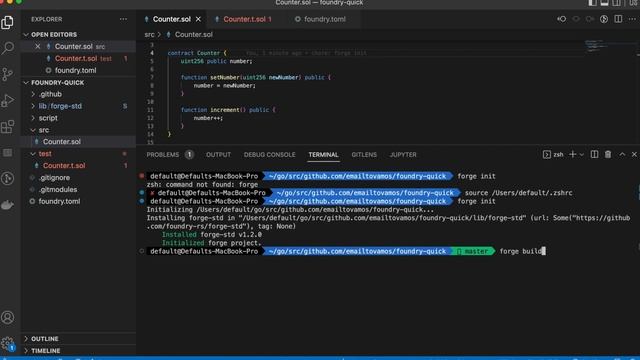Switch to the Problems panel tab
Image resolution: width=640 pixels, height=360 pixels.
click(x=169, y=155)
